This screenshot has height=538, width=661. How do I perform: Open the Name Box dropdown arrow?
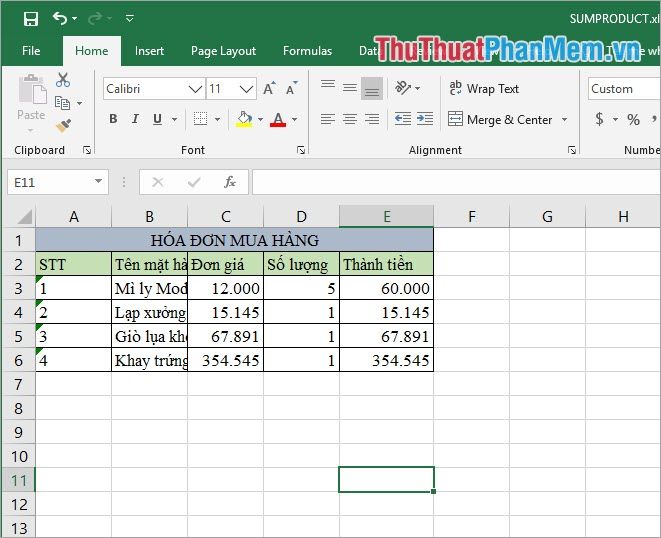click(98, 182)
